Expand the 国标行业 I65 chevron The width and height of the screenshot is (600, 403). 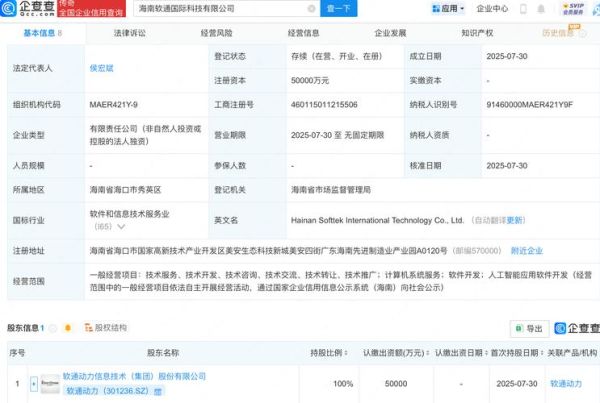[x=121, y=227]
